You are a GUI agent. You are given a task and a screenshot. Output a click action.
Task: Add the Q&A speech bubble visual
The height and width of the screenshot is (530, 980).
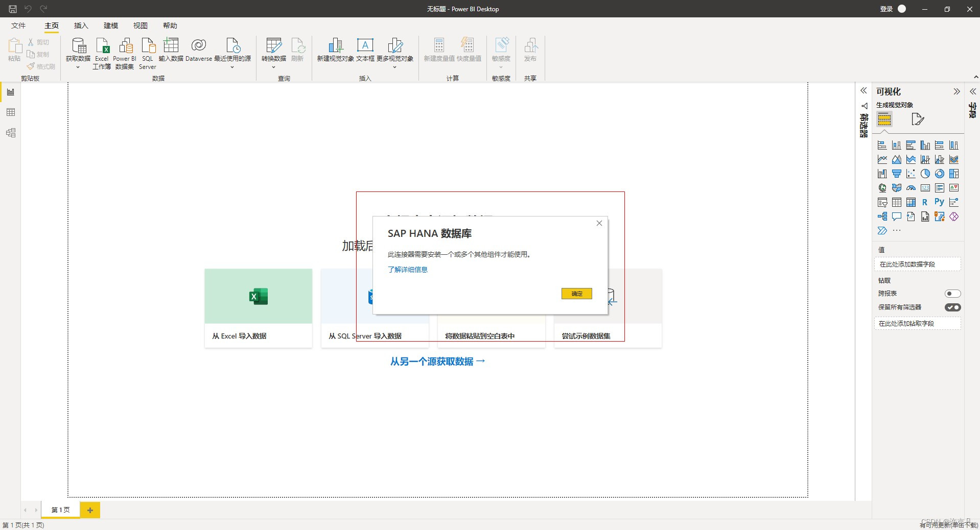pos(896,217)
